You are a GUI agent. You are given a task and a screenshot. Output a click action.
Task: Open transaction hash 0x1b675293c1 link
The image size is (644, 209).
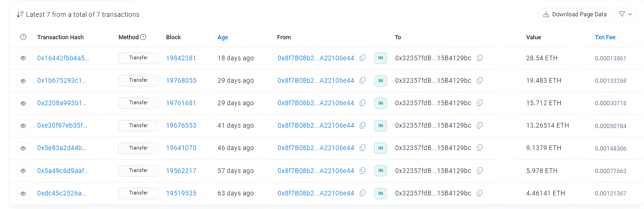62,81
